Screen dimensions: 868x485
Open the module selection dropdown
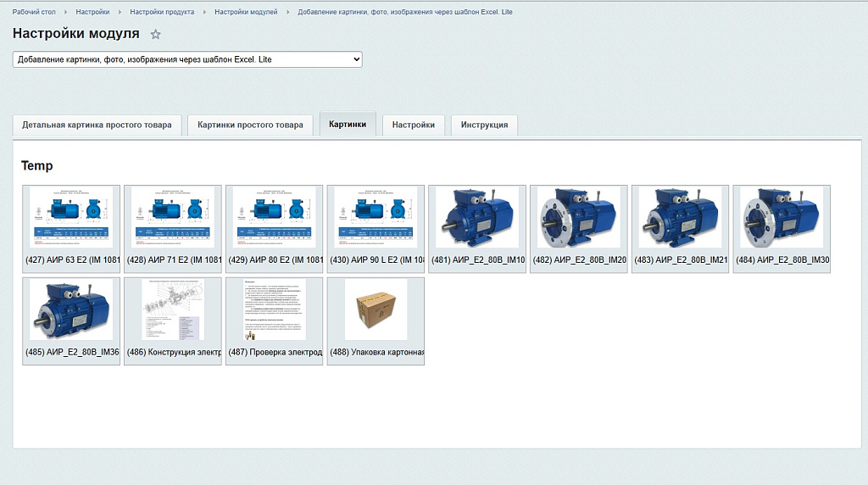187,60
